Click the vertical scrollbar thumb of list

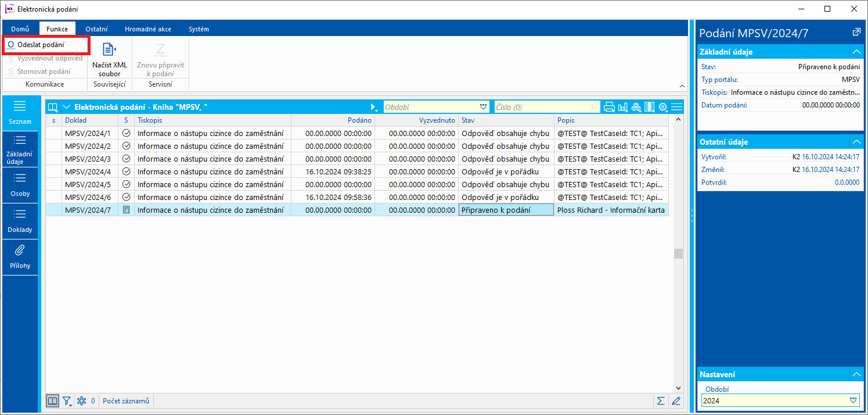[678, 253]
